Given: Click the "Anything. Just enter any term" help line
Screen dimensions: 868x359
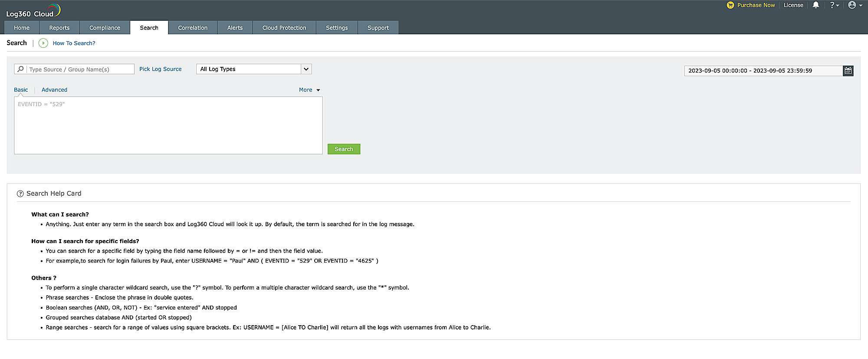Looking at the screenshot, I should (x=230, y=224).
